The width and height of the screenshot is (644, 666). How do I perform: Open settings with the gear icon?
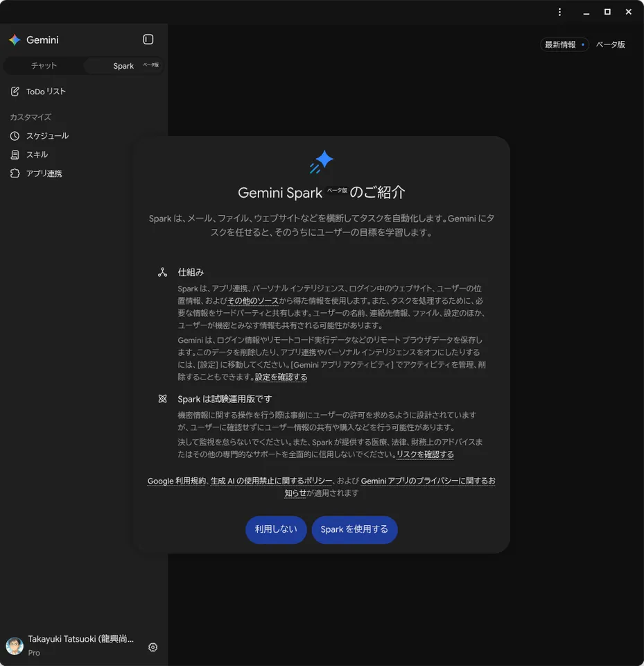(x=153, y=647)
